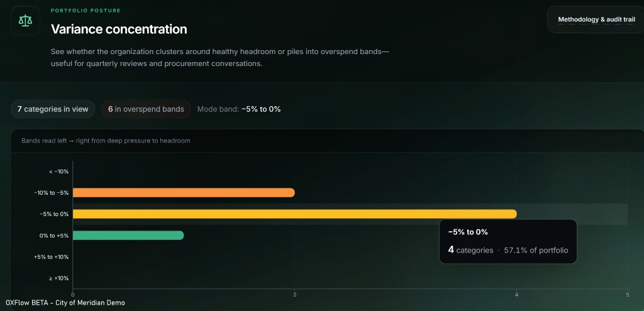This screenshot has width=644, height=311.
Task: Click the bands reading direction caption
Action: pos(106,141)
